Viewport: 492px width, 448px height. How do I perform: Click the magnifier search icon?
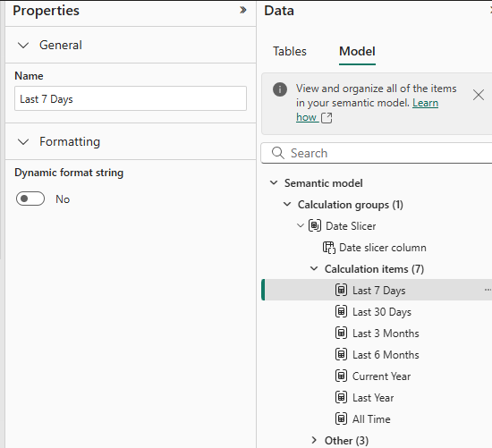(278, 153)
